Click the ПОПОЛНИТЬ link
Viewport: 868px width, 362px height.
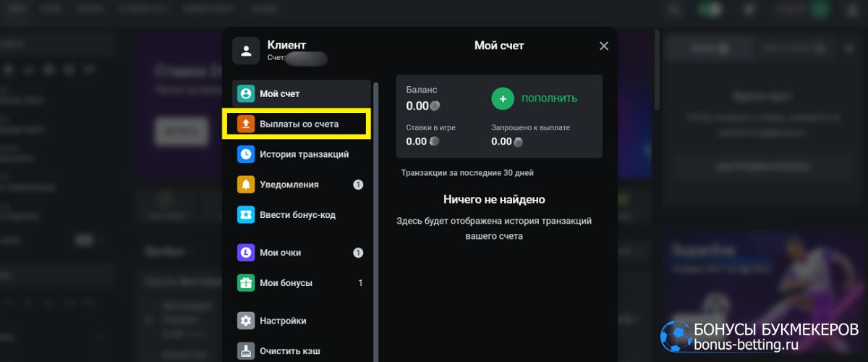point(549,98)
